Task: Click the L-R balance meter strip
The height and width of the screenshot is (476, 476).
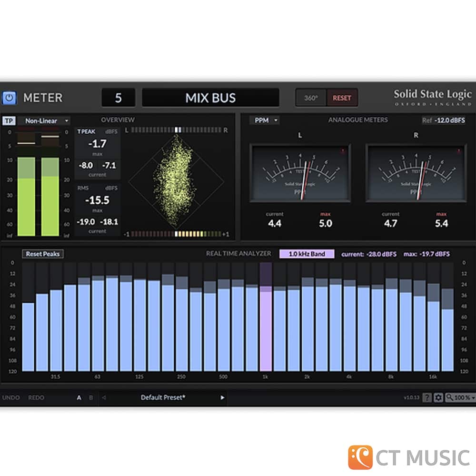Action: click(177, 130)
